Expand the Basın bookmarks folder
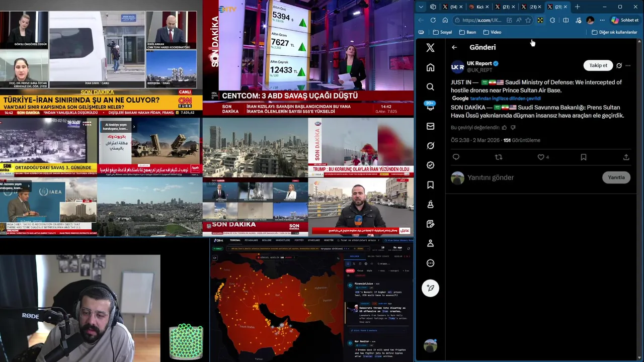The image size is (644, 362). click(467, 32)
